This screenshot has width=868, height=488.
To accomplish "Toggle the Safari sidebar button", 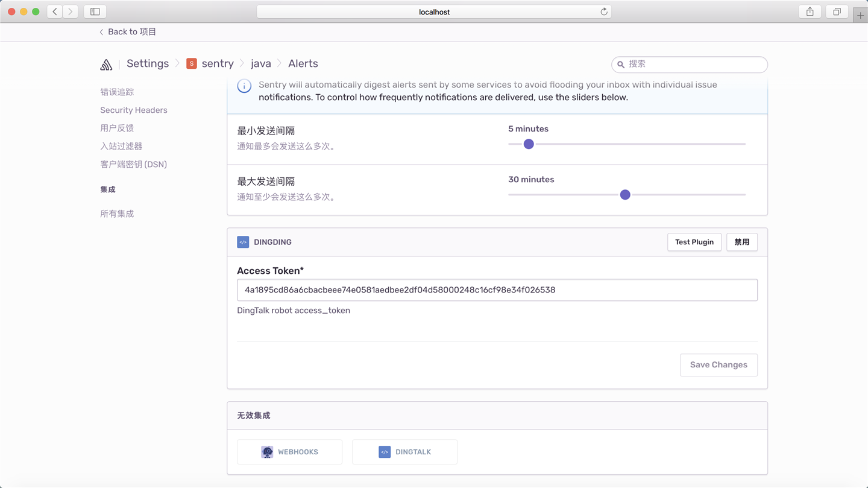I will coord(95,11).
